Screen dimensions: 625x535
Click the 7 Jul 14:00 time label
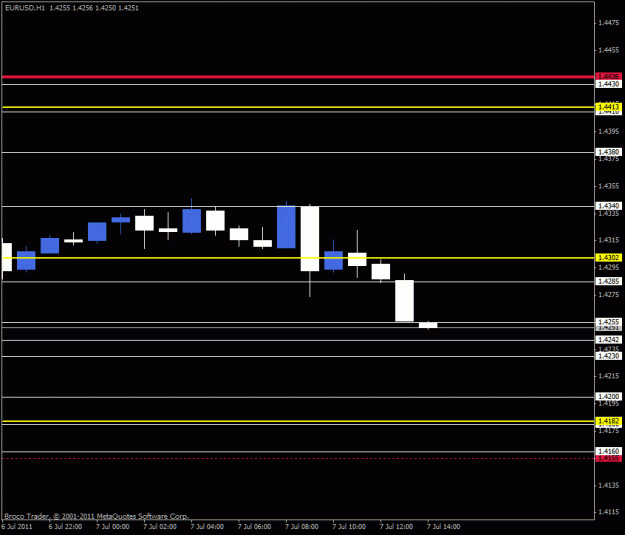click(x=444, y=527)
